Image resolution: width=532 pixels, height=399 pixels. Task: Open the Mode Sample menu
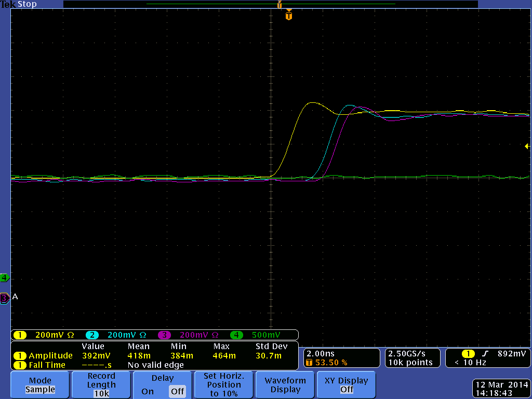[40, 385]
